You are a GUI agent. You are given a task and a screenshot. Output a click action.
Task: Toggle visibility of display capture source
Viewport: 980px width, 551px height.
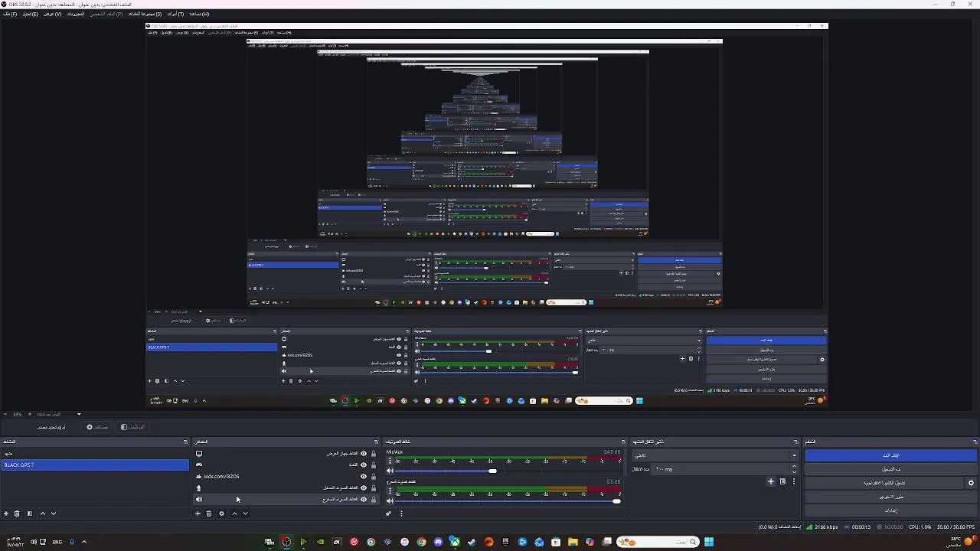point(364,453)
